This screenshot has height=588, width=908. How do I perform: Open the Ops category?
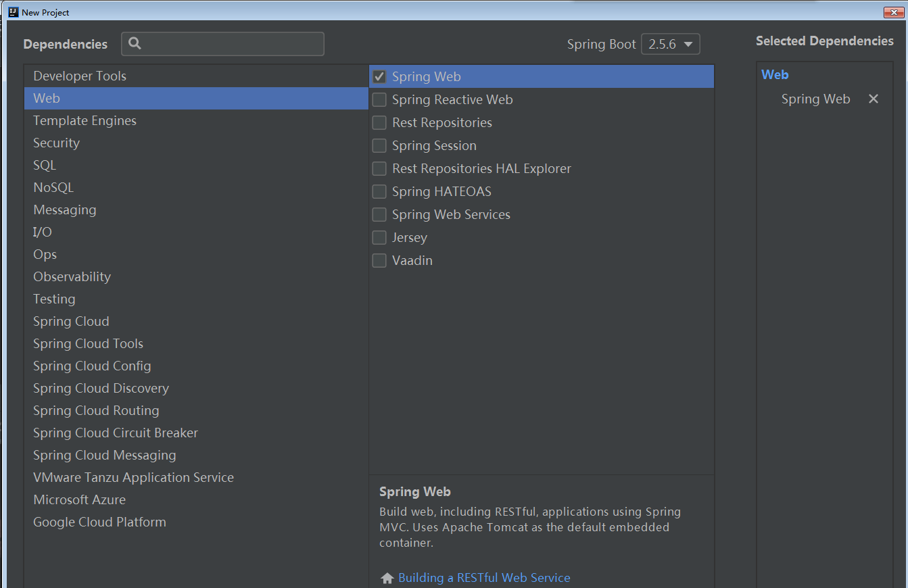coord(196,254)
